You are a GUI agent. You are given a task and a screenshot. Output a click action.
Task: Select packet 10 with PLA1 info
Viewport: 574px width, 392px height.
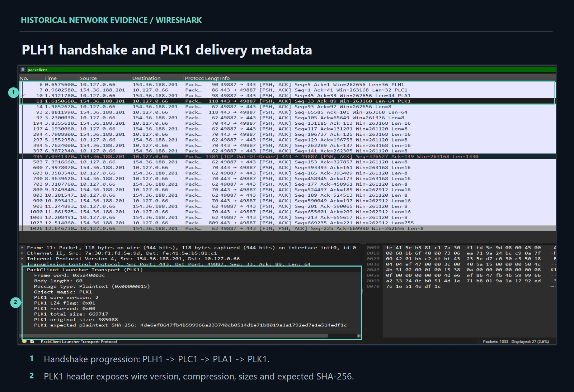(287, 96)
